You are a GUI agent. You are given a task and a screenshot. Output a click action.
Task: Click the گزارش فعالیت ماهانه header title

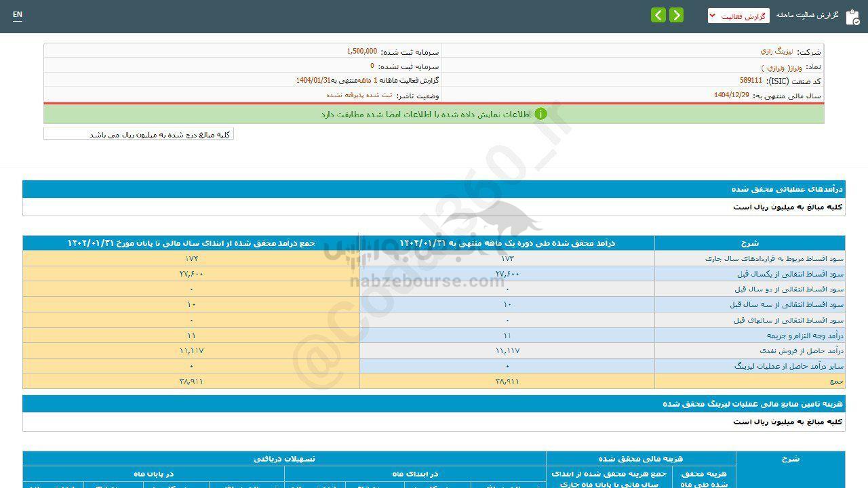point(807,15)
